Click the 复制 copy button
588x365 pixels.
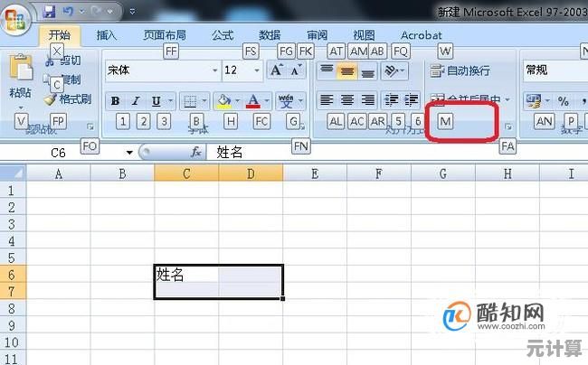click(62, 80)
